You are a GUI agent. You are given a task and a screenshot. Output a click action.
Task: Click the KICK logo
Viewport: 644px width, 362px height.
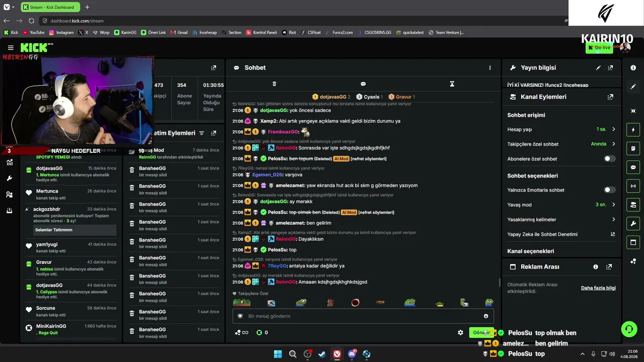pyautogui.click(x=34, y=48)
